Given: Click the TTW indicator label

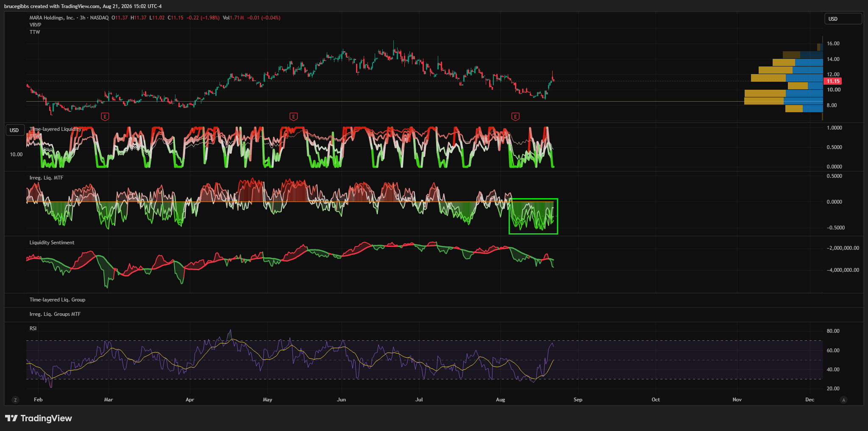Looking at the screenshot, I should 35,32.
